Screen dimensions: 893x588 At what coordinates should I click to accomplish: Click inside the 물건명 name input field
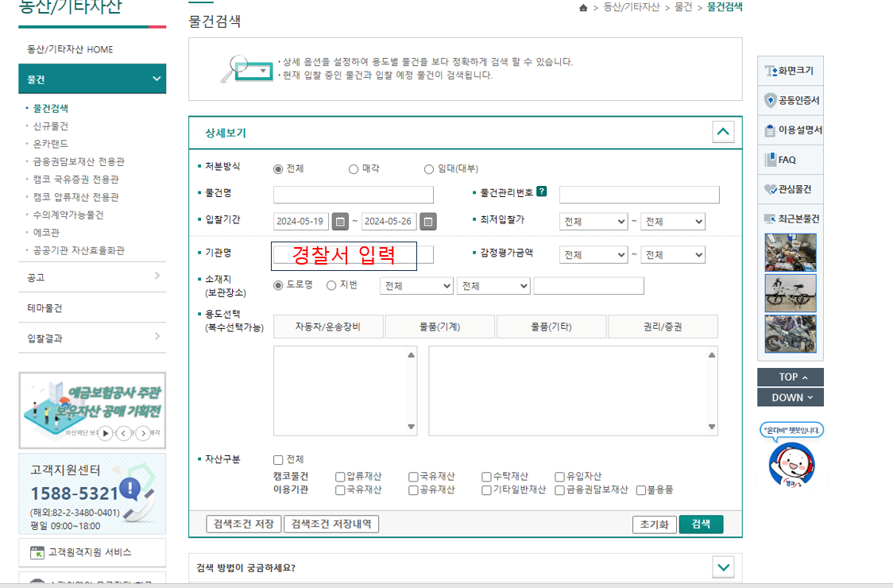pos(353,195)
